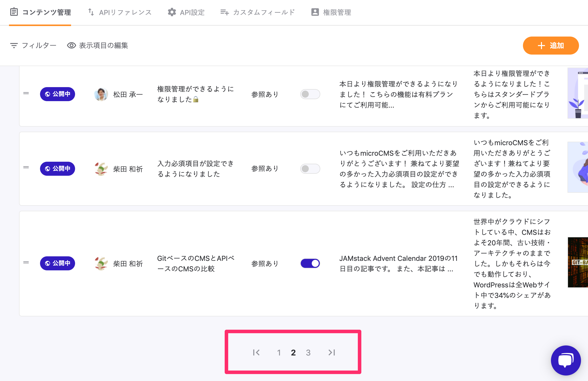Click drag handle of Gitベース row
The image size is (588, 381).
[x=26, y=263]
